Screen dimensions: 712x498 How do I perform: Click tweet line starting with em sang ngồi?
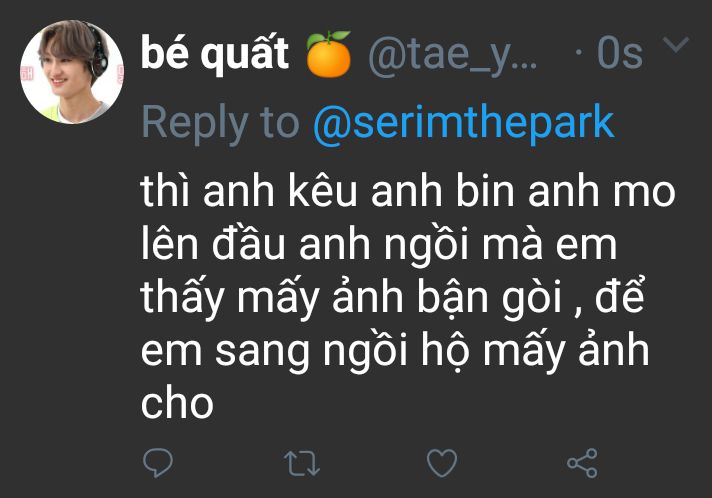395,351
